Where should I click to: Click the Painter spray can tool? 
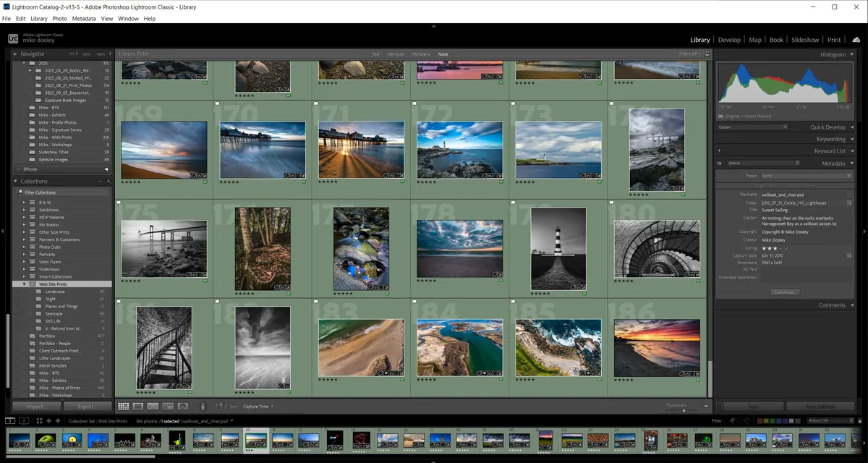point(203,406)
